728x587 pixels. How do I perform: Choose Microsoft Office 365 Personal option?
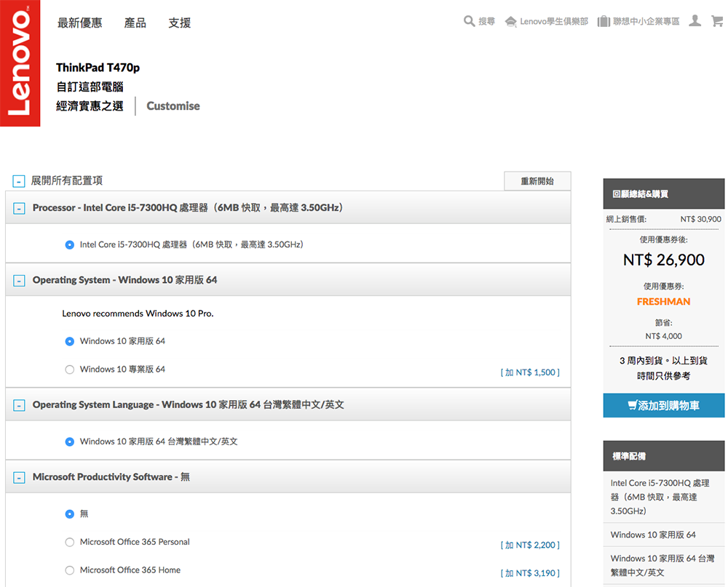(x=70, y=542)
